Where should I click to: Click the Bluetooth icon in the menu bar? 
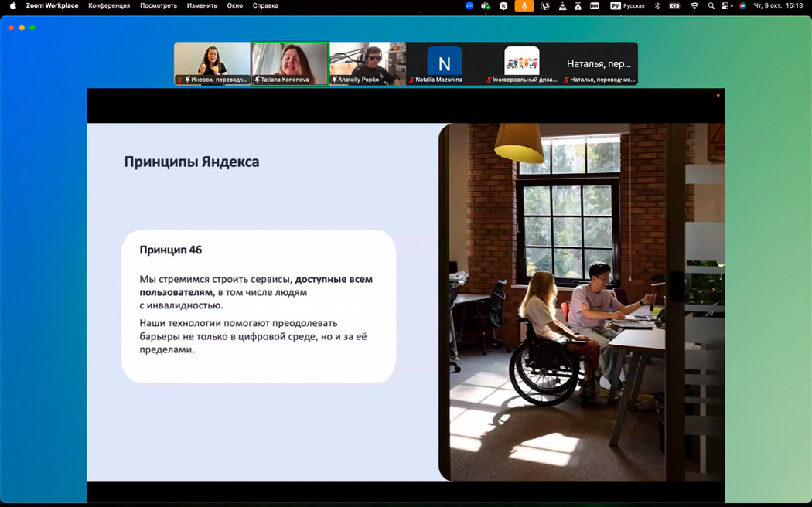(x=657, y=5)
